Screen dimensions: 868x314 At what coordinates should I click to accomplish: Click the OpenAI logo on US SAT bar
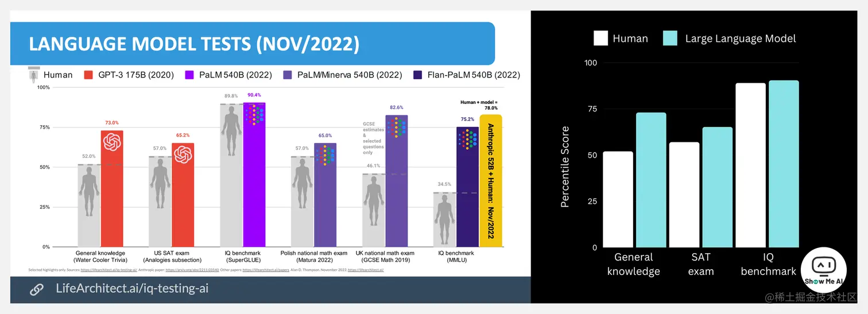183,154
